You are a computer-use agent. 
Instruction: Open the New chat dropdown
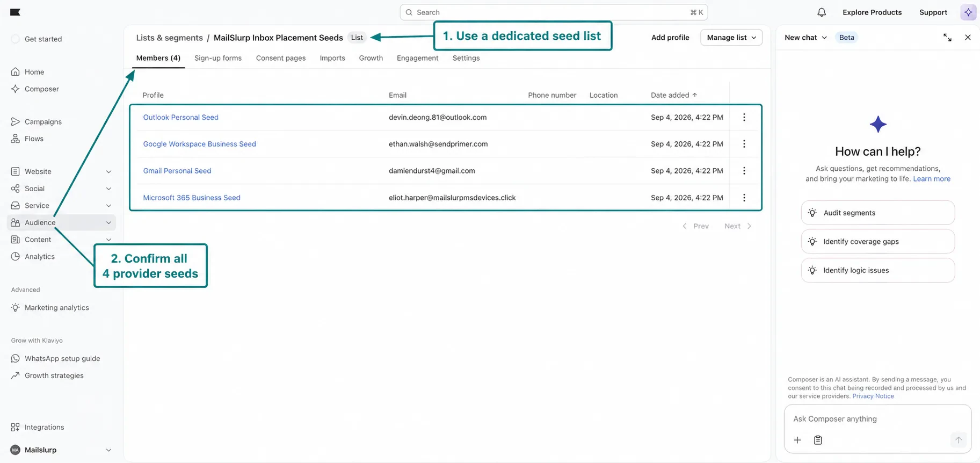click(805, 38)
